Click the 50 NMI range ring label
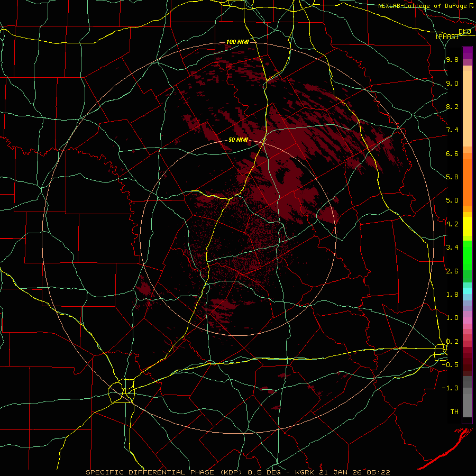 pyautogui.click(x=238, y=140)
